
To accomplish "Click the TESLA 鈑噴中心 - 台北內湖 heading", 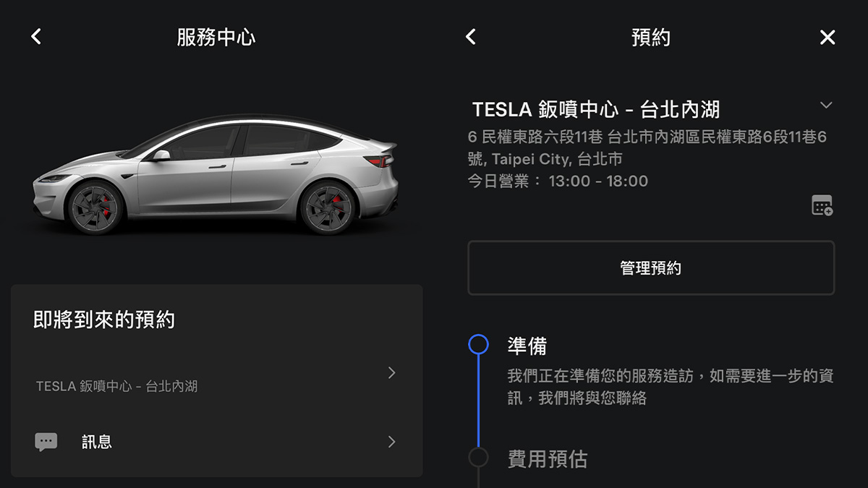I will point(596,109).
